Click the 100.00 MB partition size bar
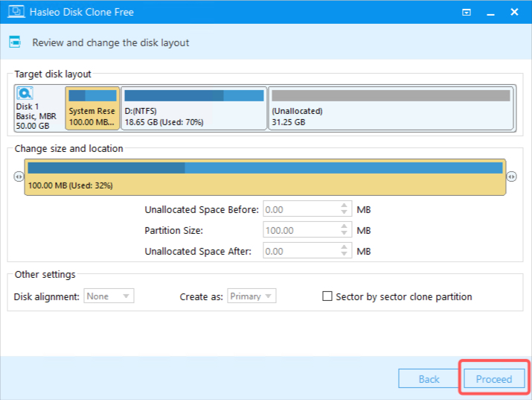This screenshot has width=532, height=400. click(265, 177)
